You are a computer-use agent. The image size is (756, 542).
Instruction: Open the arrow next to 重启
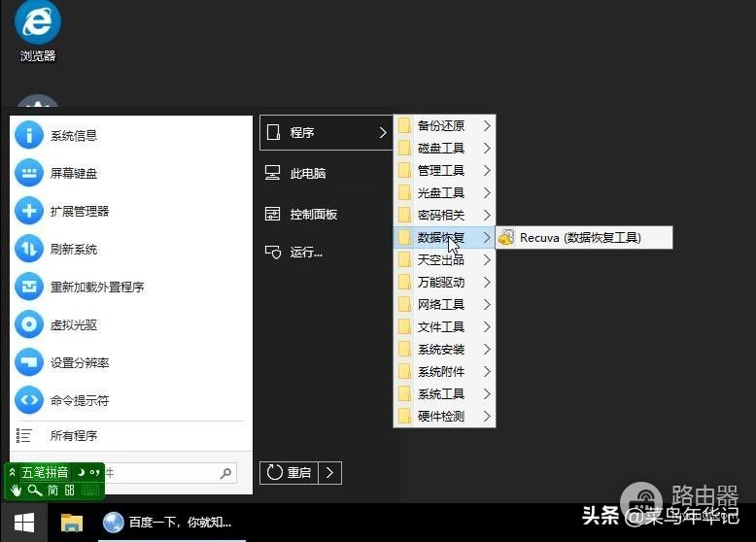coord(330,473)
